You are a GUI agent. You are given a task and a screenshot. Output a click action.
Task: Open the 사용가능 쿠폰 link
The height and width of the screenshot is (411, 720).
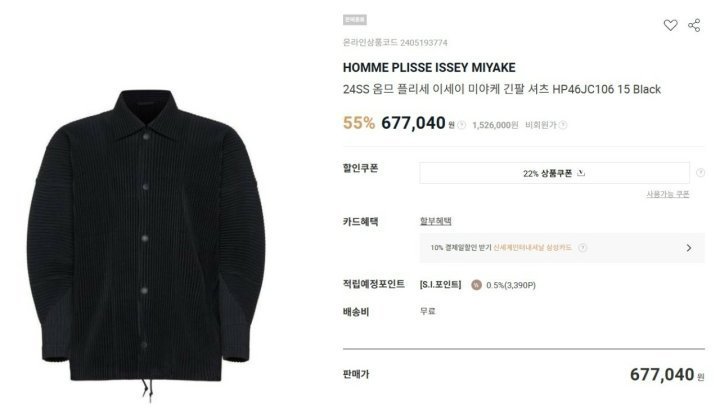(x=668, y=194)
